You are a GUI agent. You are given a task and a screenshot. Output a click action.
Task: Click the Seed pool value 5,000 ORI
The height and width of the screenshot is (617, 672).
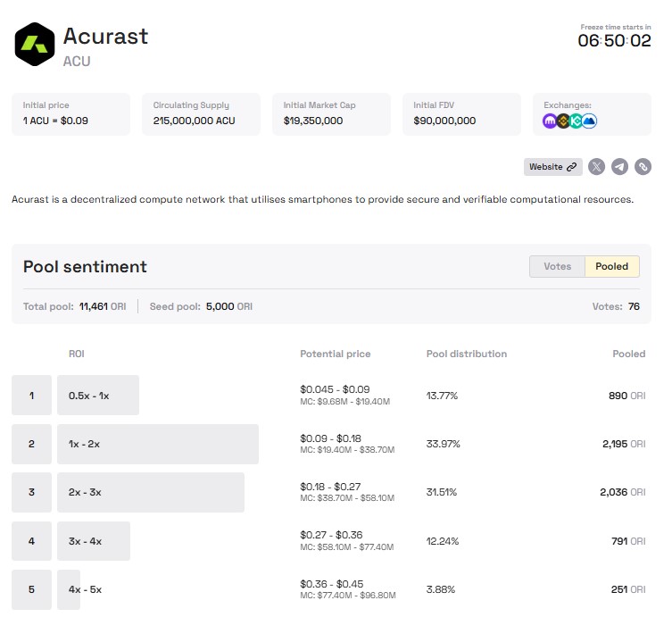[228, 306]
